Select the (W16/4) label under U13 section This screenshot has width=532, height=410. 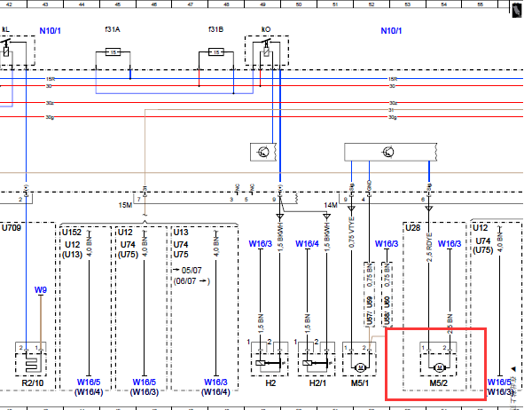tap(215, 392)
